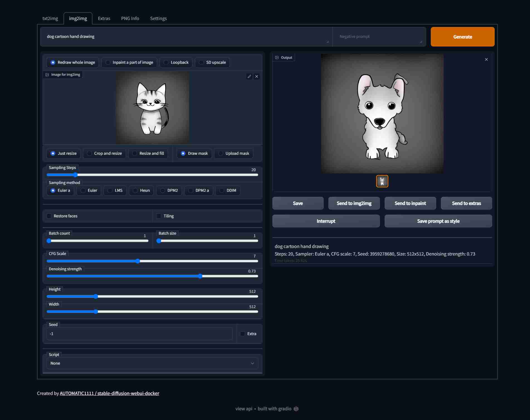Viewport: 530px width, 420px height.
Task: Clear the uploaded cat image using its × icon
Action: pos(257,76)
